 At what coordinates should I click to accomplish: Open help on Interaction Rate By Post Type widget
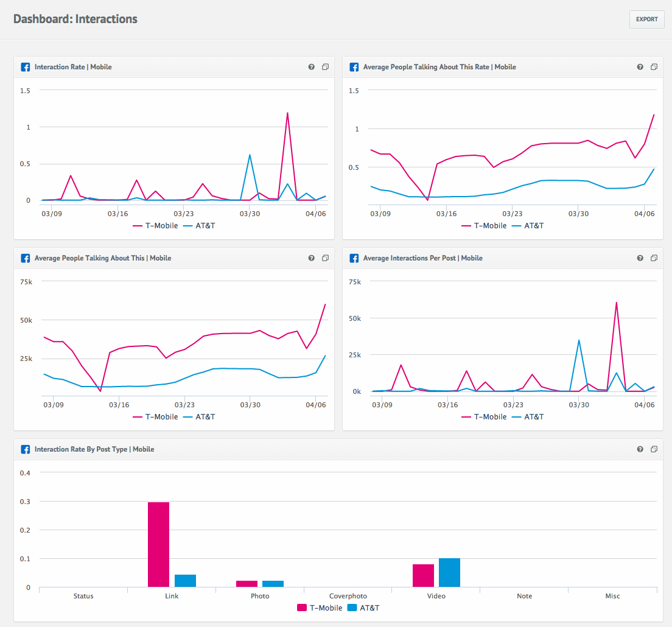point(640,449)
